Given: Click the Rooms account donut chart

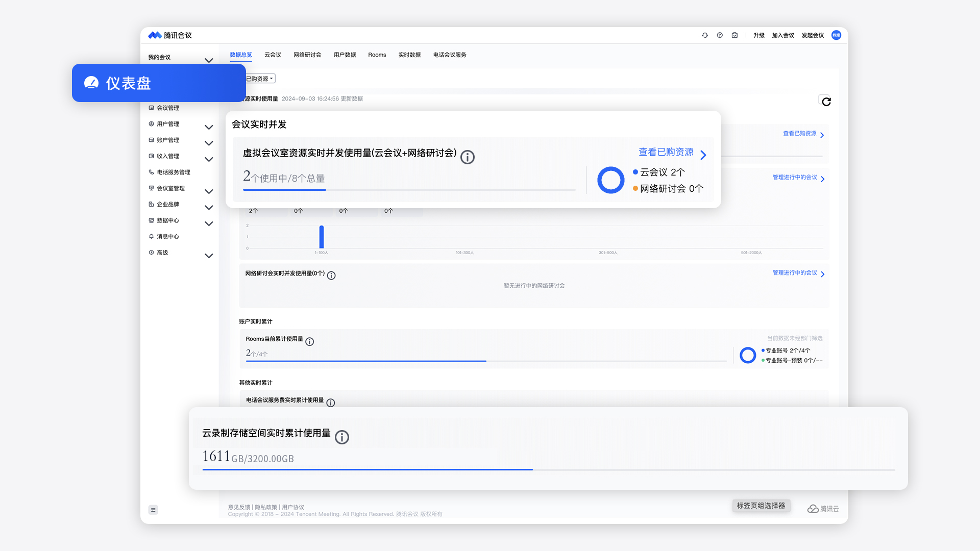Looking at the screenshot, I should pos(748,355).
